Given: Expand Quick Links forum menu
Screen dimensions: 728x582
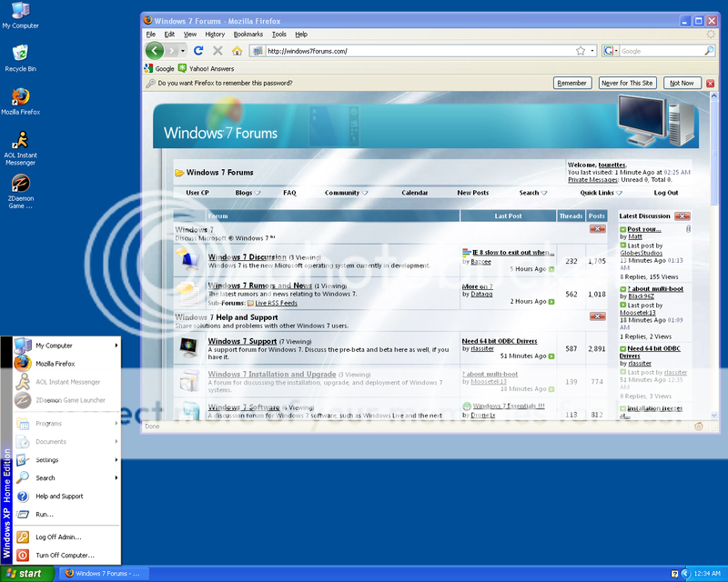Looking at the screenshot, I should pos(619,193).
